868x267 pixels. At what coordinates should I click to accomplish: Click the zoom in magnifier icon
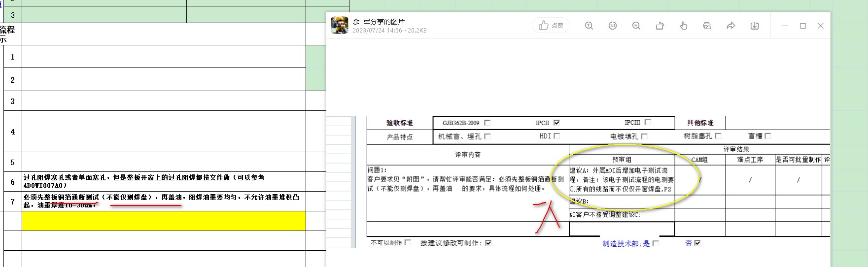click(589, 26)
